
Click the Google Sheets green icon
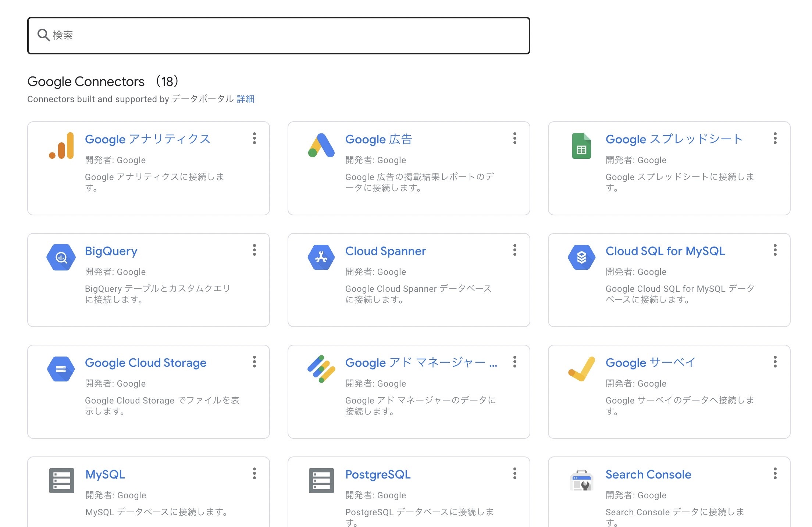point(581,146)
